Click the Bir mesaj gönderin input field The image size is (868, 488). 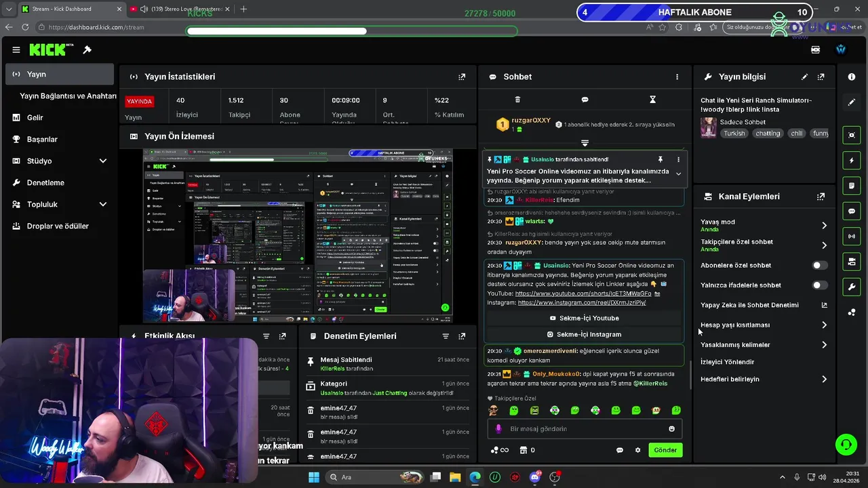(585, 428)
